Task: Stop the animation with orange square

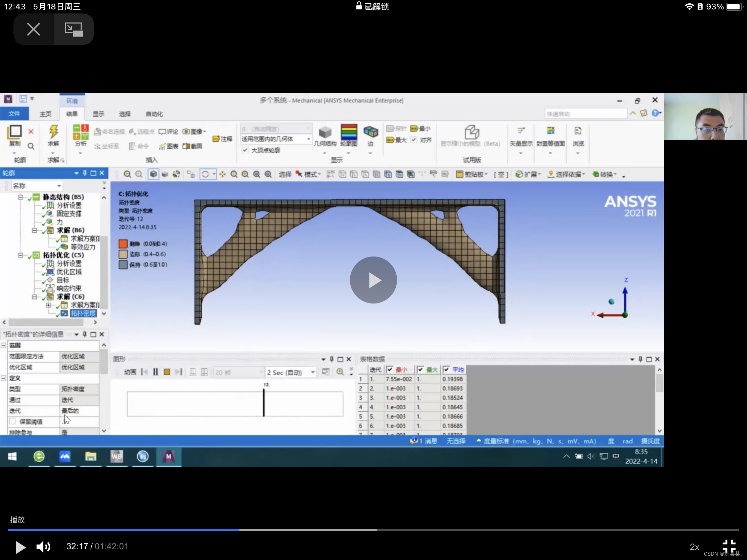Action: coord(167,372)
